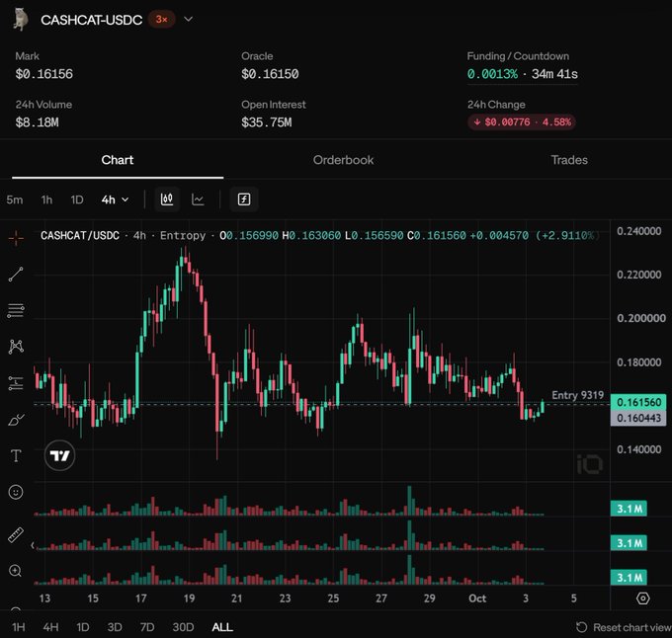
Task: Click the Funding rate 0.0013% value
Action: [492, 74]
